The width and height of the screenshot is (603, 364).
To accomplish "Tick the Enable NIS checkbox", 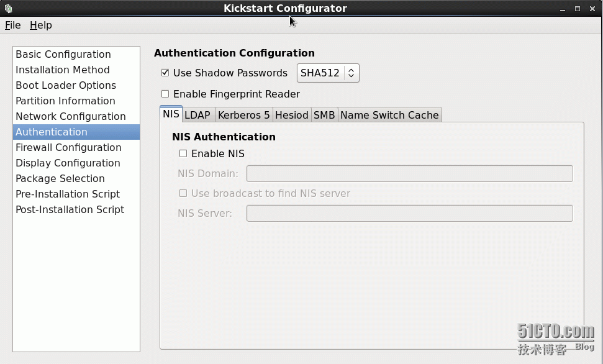I will tap(183, 153).
